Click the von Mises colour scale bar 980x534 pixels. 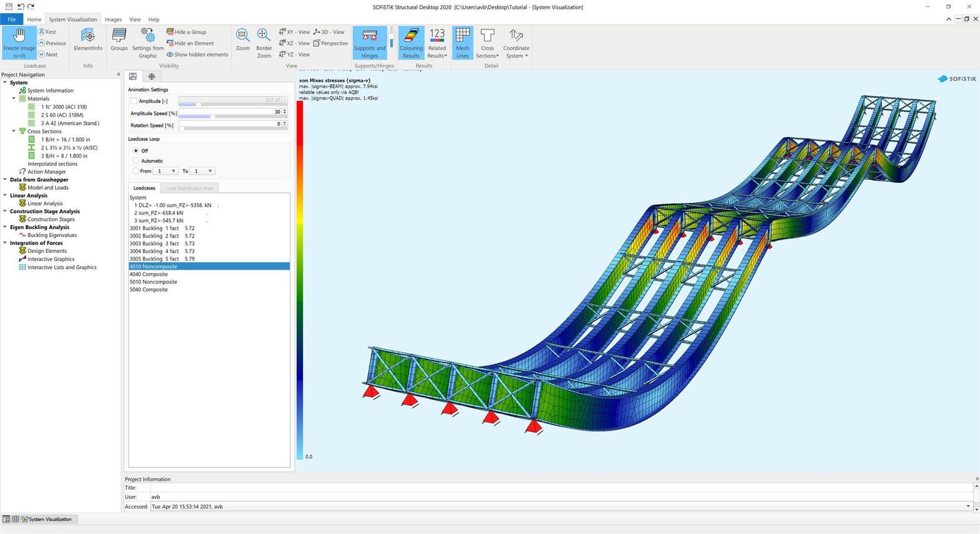point(300,279)
